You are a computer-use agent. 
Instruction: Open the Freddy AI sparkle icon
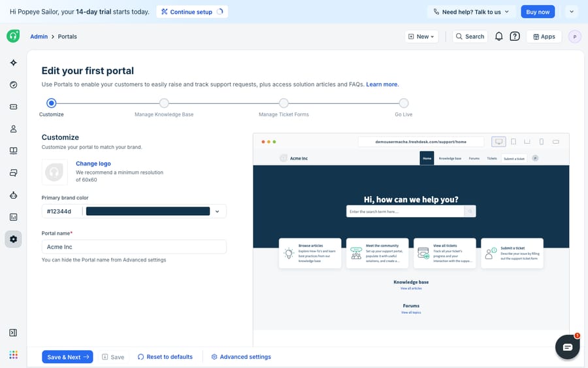[x=14, y=63]
